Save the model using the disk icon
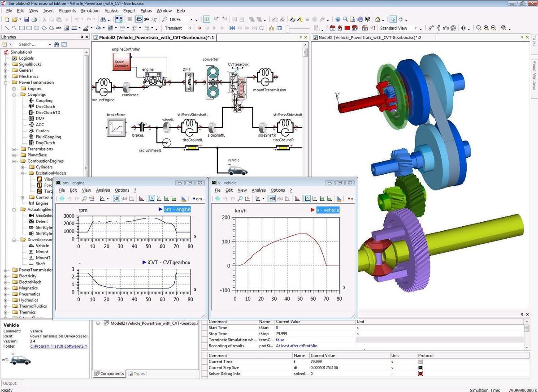538x392 pixels. pos(27,19)
